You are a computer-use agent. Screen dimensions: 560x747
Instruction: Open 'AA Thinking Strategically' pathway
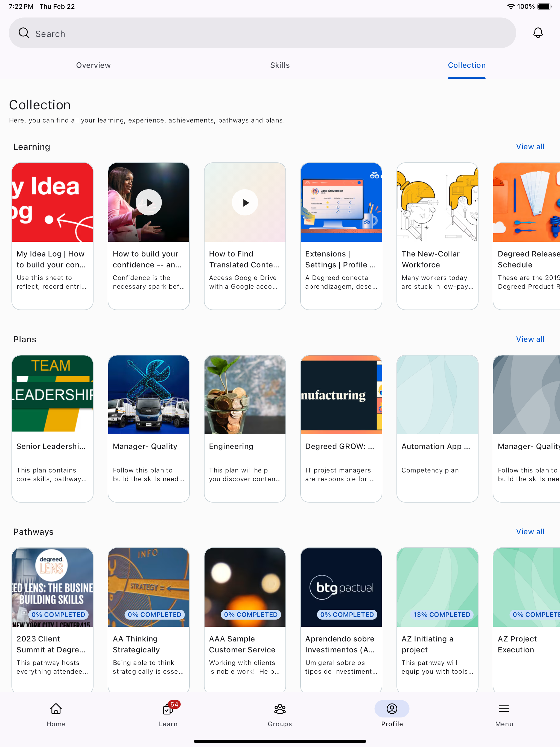(x=148, y=620)
